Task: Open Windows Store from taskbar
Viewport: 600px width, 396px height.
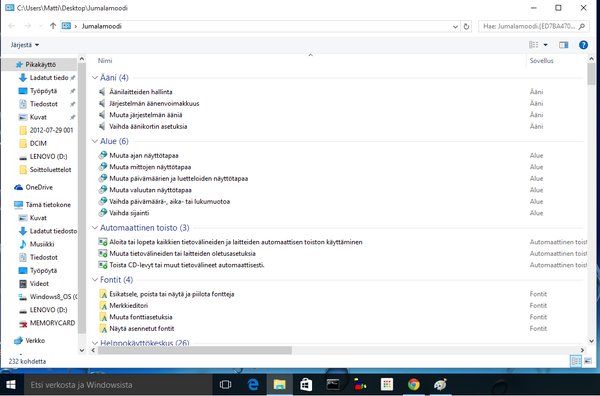Action: point(306,385)
